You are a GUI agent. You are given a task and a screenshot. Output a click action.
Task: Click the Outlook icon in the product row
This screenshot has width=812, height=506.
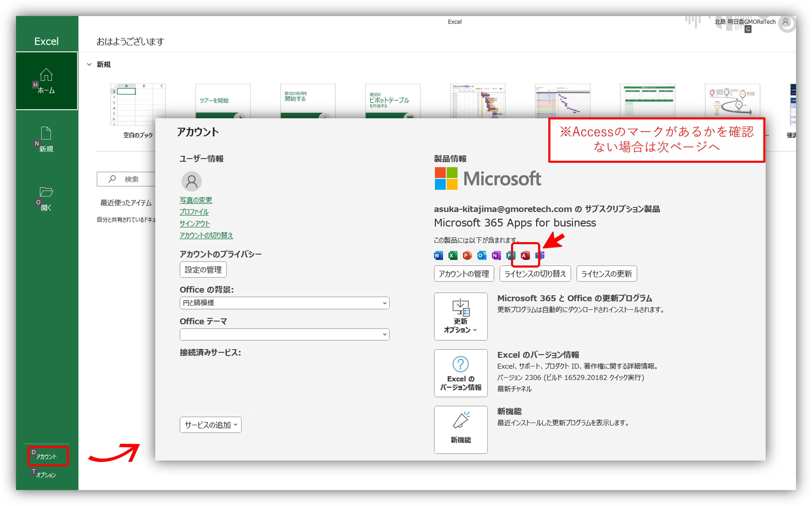pos(482,255)
